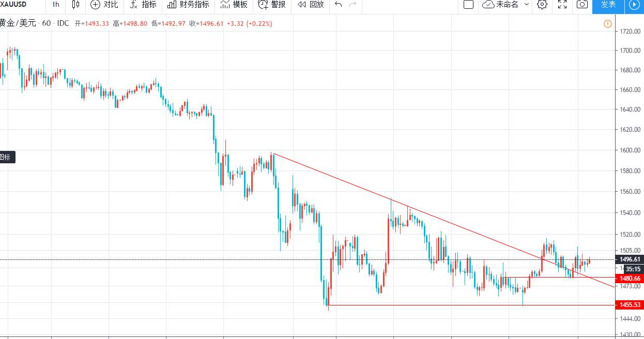Click the blue 发表 publish button
This screenshot has width=644, height=339.
click(x=608, y=5)
